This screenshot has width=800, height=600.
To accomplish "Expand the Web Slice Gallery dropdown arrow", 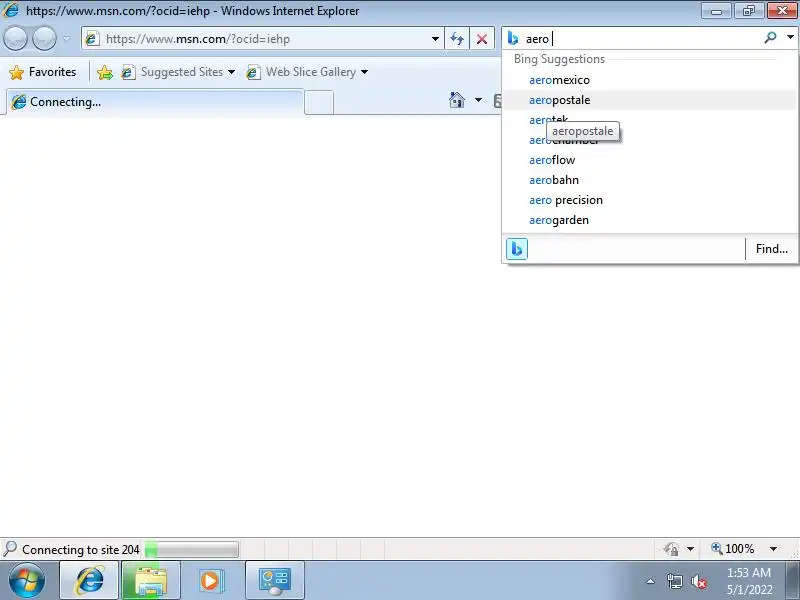I will click(364, 72).
